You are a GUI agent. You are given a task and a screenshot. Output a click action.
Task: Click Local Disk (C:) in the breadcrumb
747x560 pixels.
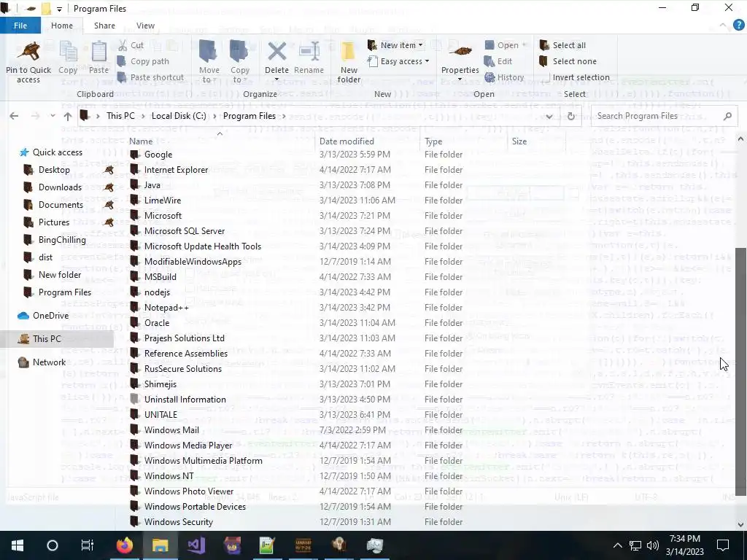[179, 116]
